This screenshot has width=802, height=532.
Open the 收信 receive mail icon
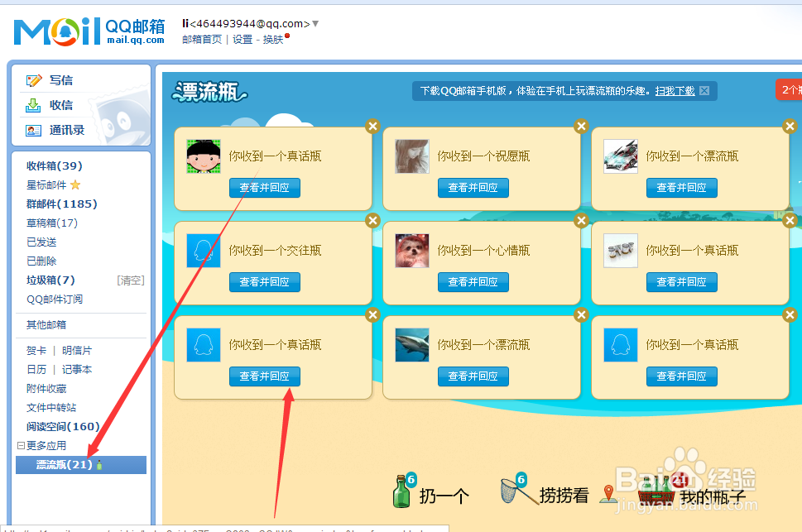click(x=33, y=105)
